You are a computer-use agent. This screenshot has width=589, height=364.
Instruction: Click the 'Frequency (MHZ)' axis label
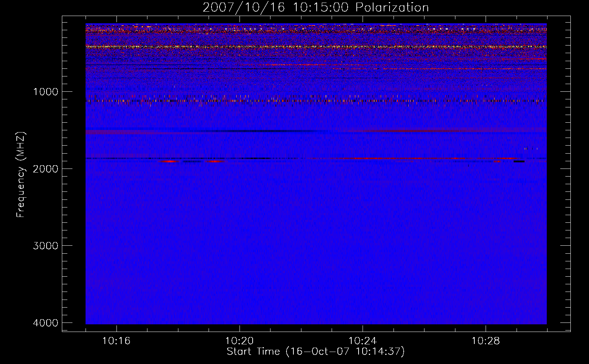(21, 175)
